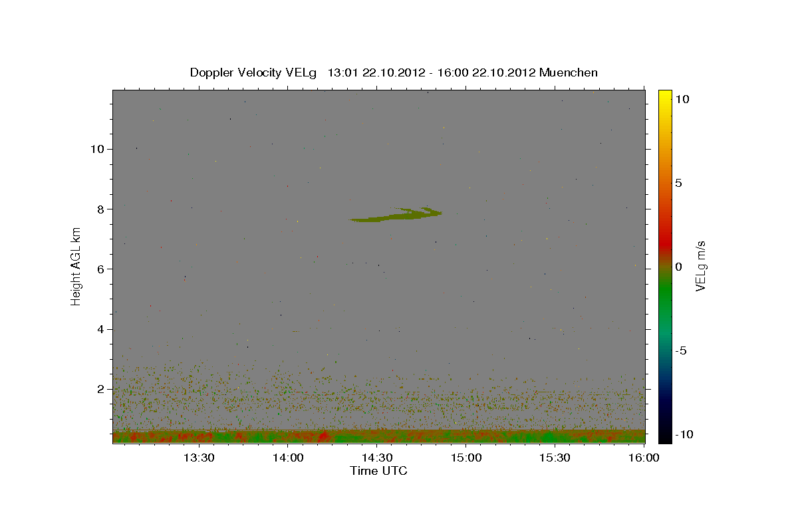The image size is (798, 532).
Task: Click the '15:30' time tick label
Action: (555, 458)
